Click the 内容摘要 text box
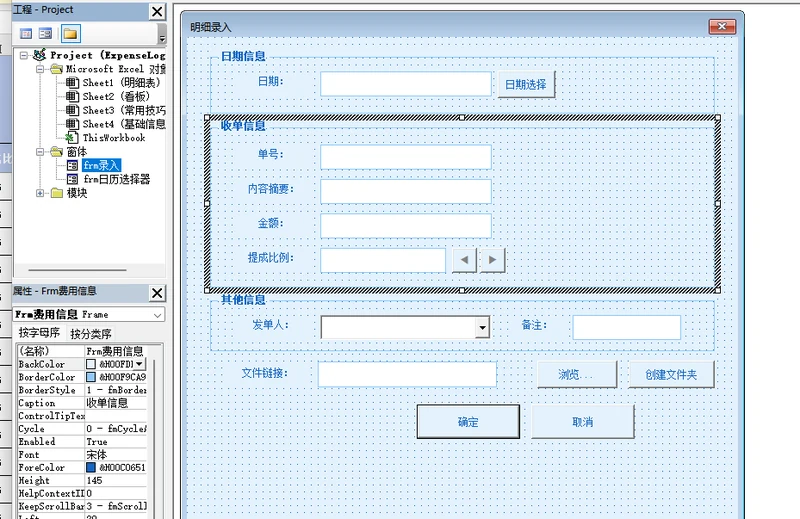Viewport: 800px width, 519px height. [x=406, y=191]
